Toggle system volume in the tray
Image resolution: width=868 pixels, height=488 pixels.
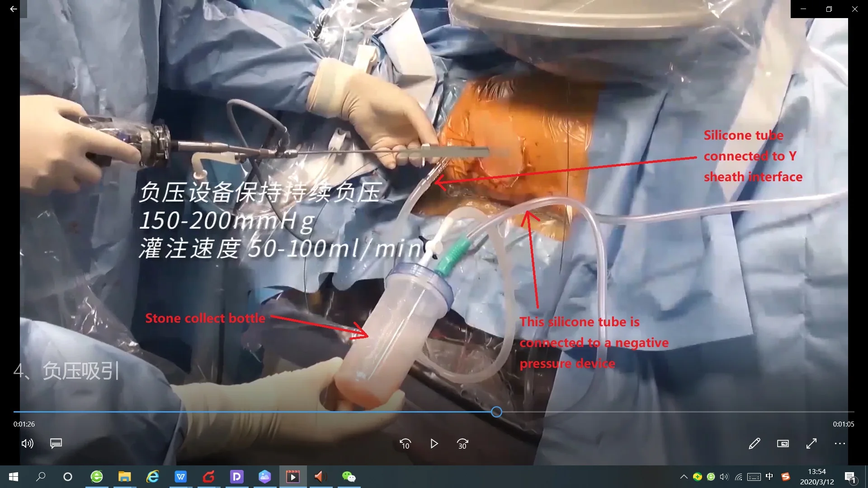724,477
